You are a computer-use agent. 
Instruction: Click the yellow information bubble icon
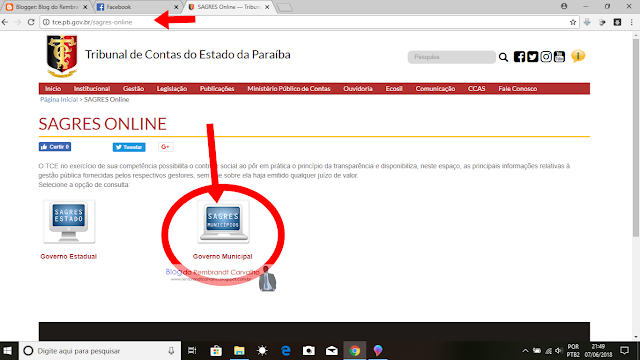click(578, 56)
